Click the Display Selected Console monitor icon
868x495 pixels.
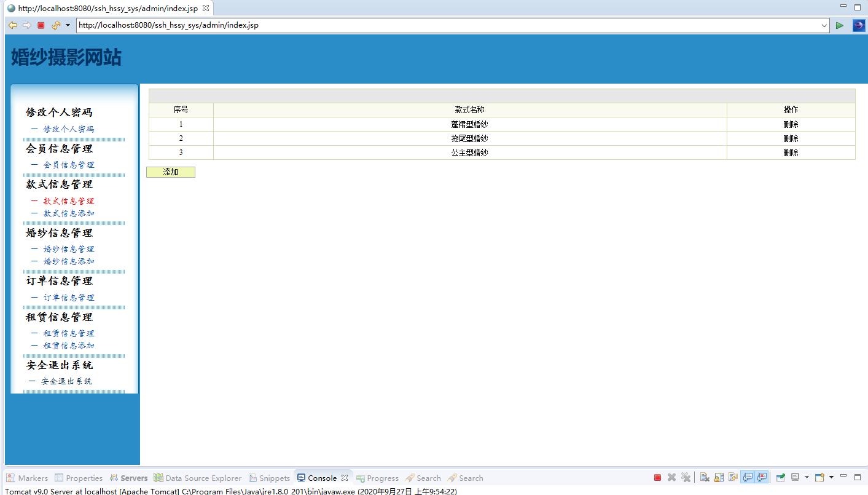[x=796, y=477]
